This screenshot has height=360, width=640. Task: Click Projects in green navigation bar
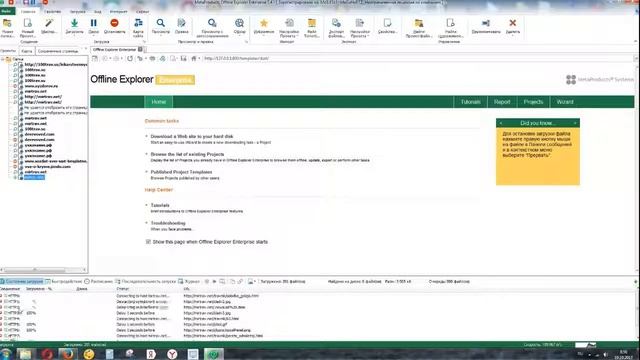coord(533,102)
